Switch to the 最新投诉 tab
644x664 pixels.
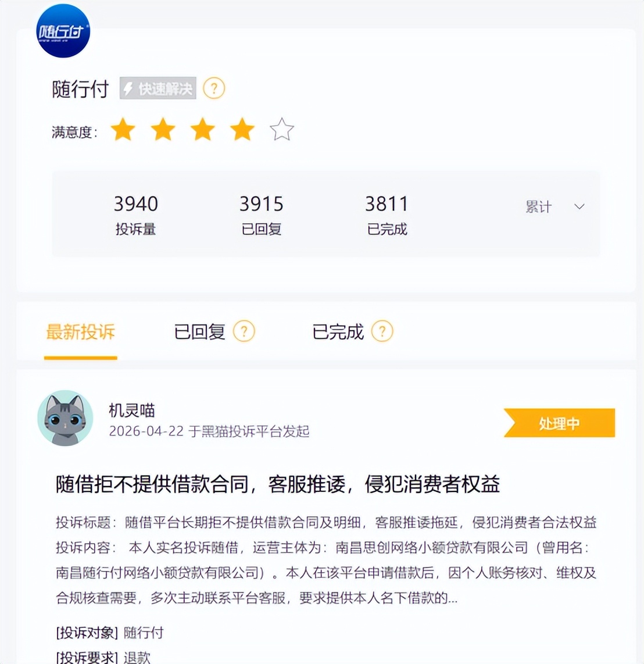click(80, 331)
